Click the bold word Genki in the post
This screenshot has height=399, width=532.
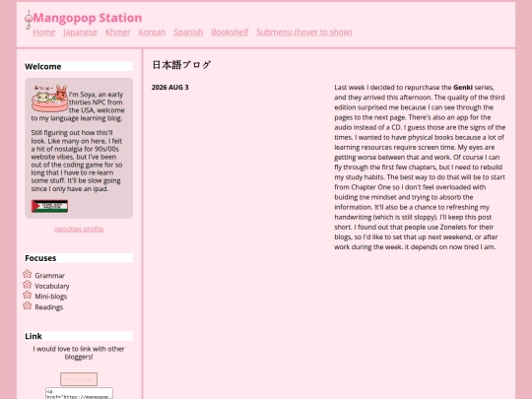(463, 88)
